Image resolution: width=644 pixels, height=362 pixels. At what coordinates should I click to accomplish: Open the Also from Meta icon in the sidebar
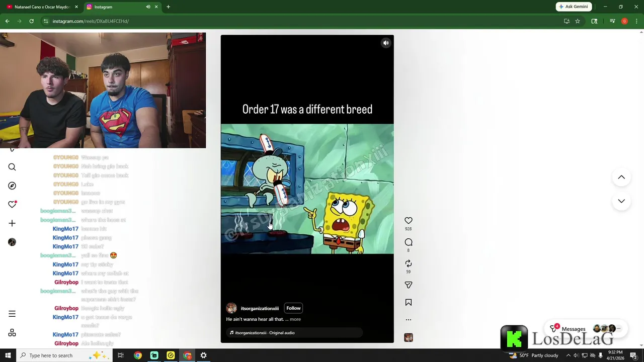(12, 333)
